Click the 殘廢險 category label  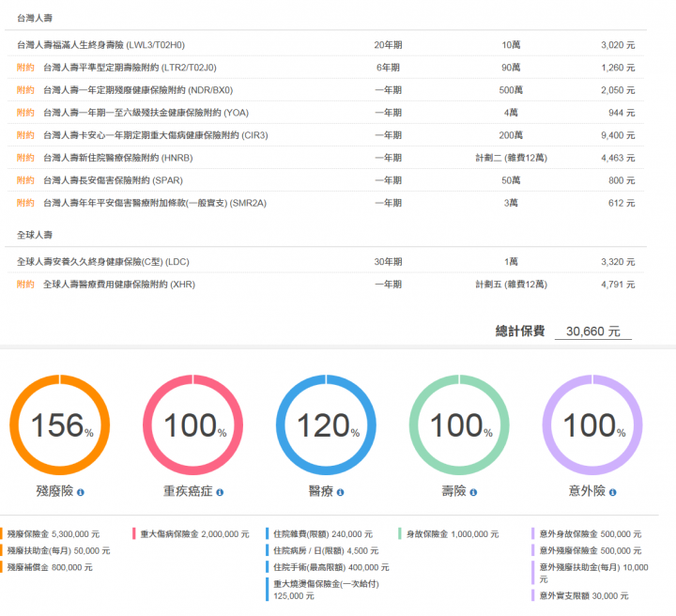pos(54,491)
